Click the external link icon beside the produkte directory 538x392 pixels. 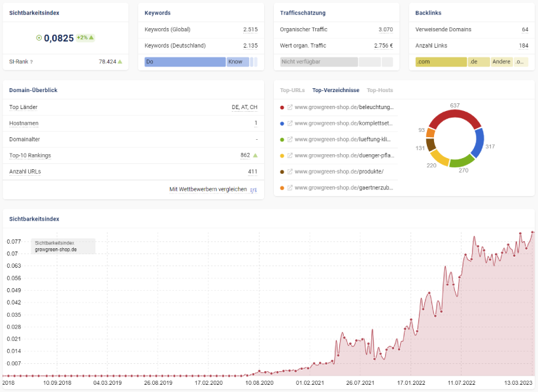pyautogui.click(x=290, y=172)
